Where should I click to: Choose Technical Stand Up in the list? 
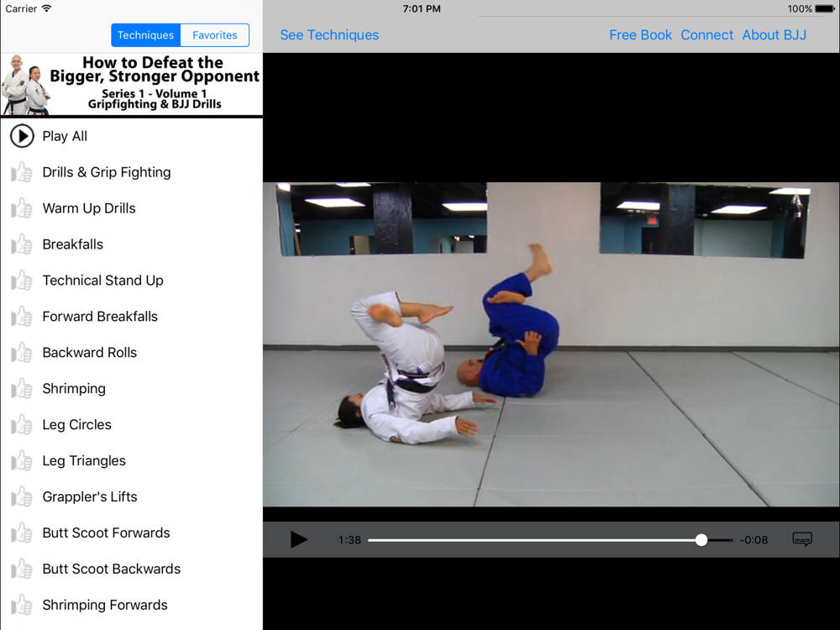click(x=102, y=281)
